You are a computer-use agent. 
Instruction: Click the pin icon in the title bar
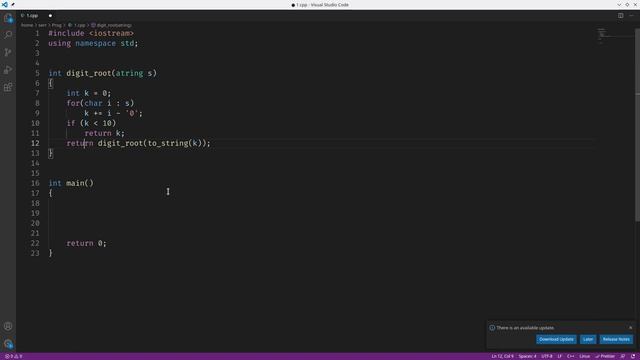[x=13, y=4]
